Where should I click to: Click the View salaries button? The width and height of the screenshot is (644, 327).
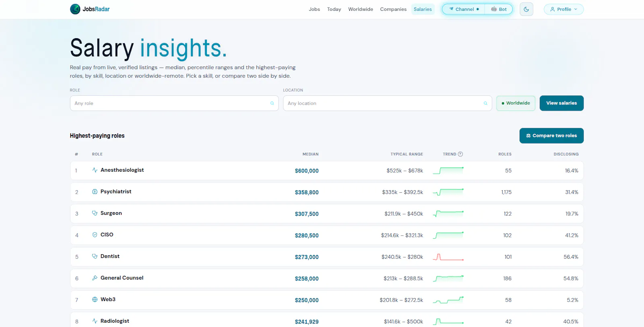tap(561, 103)
